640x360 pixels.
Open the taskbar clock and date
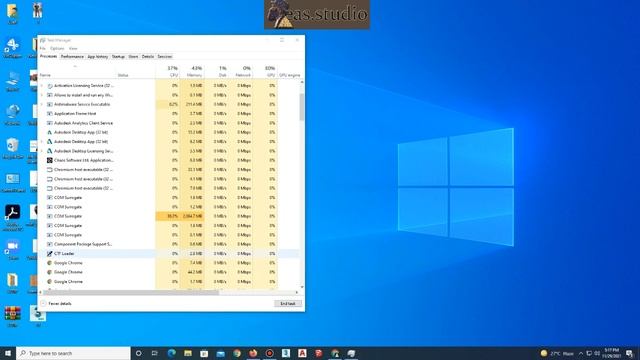tap(611, 353)
